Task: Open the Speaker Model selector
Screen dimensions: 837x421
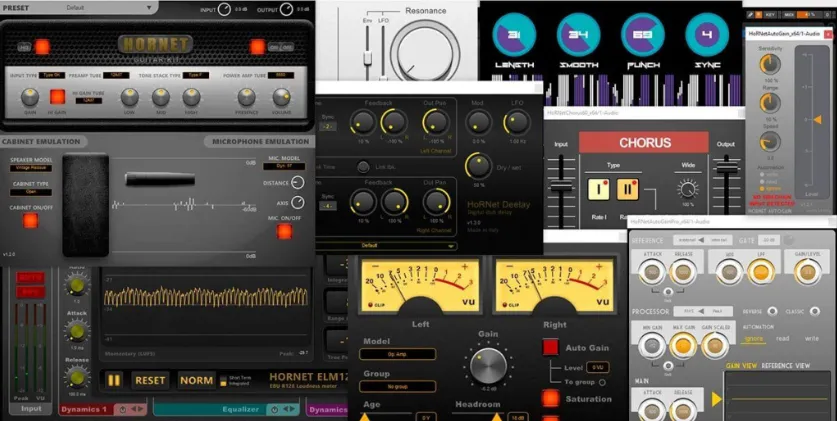Action: click(31, 168)
